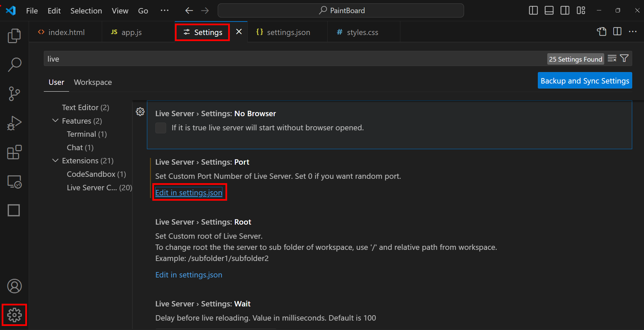Image resolution: width=644 pixels, height=330 pixels.
Task: Collapse the Features tree group
Action: [x=55, y=121]
